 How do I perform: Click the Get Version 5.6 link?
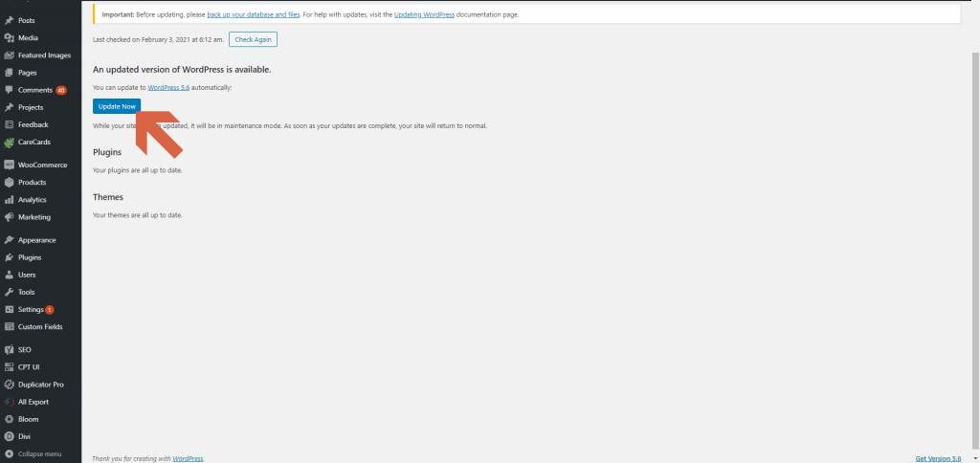click(x=938, y=458)
